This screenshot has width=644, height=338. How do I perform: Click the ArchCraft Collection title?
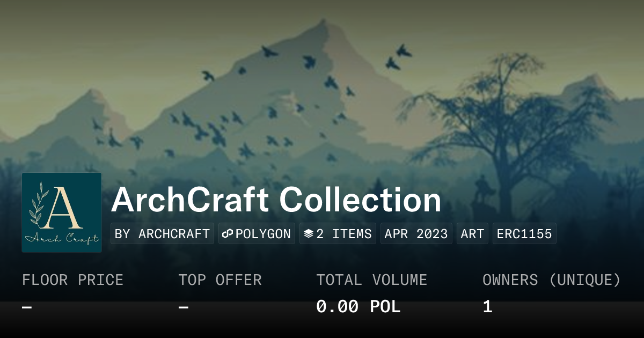click(276, 200)
